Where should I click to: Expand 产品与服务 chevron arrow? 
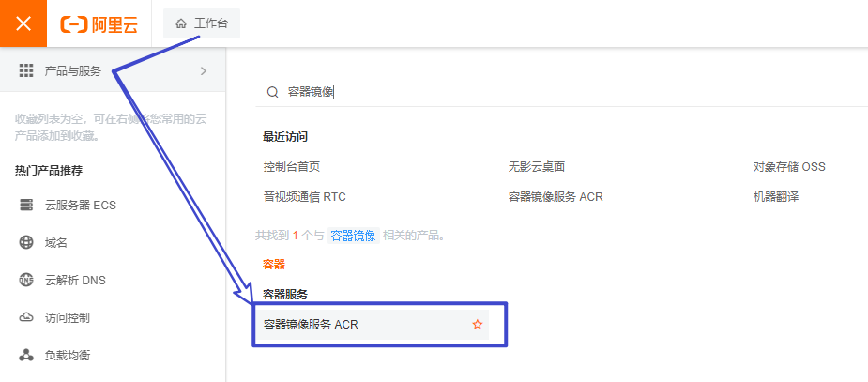coord(204,70)
